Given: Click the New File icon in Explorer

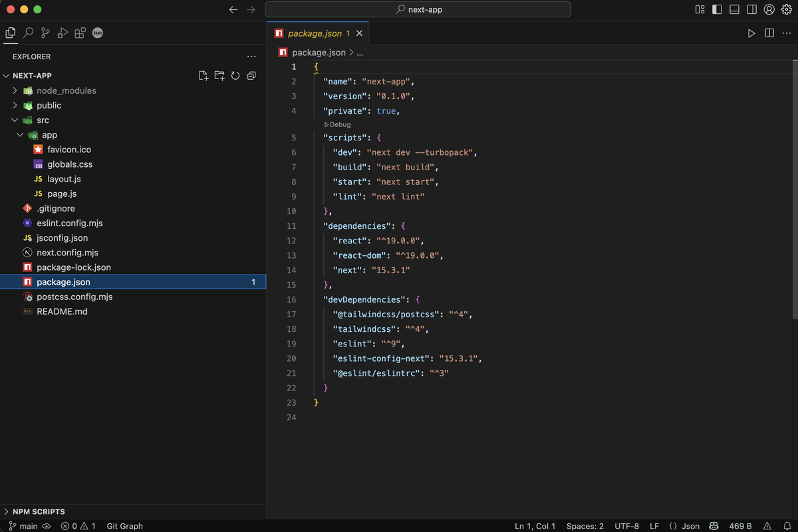Looking at the screenshot, I should [203, 76].
